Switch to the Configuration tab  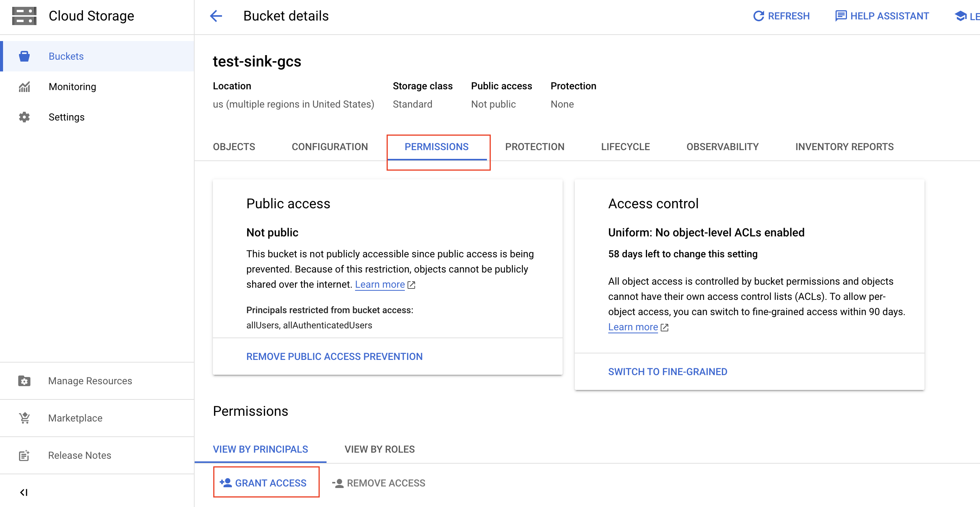click(x=330, y=147)
